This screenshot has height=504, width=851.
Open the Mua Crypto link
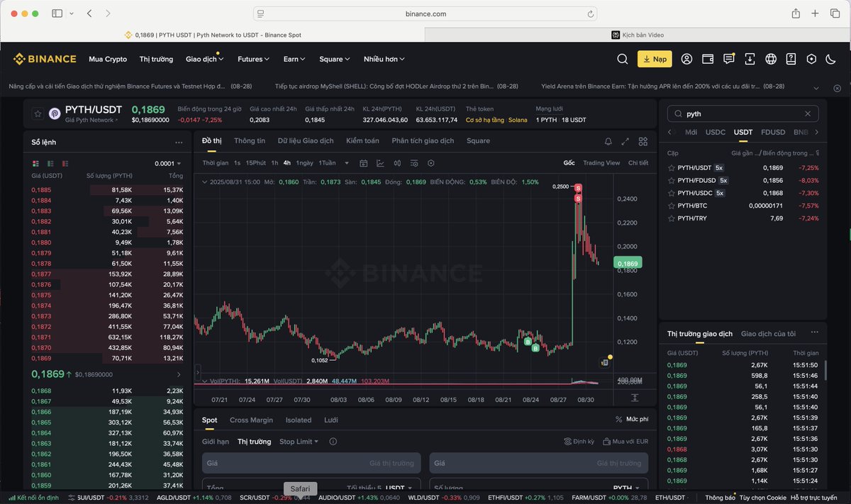click(x=108, y=60)
